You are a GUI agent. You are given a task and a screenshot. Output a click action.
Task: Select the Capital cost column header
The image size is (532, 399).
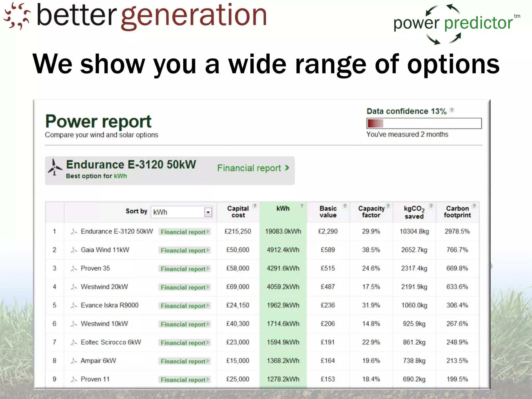pyautogui.click(x=238, y=212)
